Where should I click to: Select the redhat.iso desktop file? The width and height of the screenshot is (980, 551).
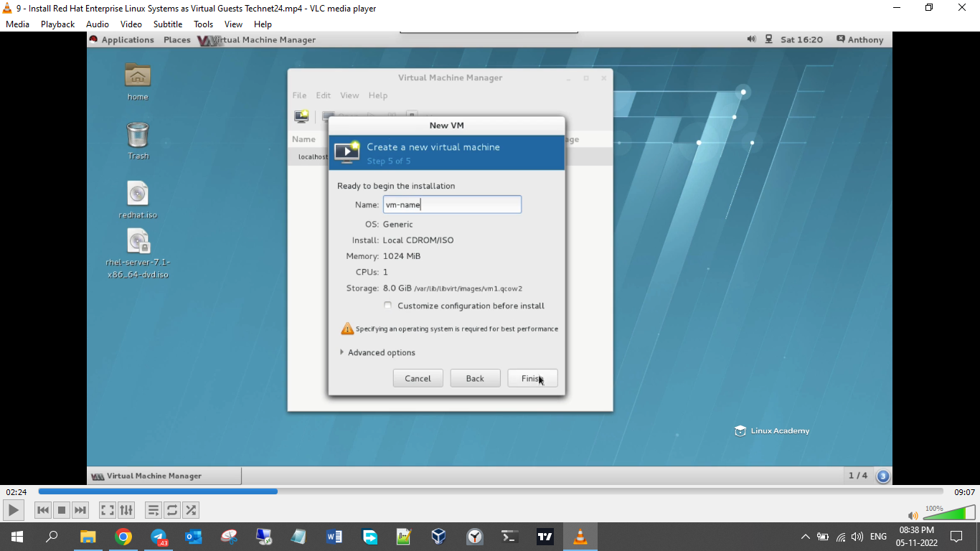(x=138, y=199)
